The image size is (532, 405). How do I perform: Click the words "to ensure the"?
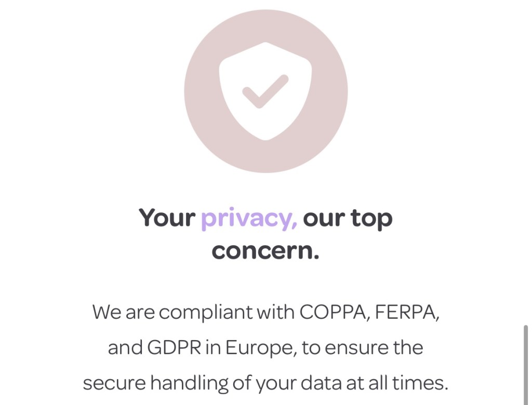pyautogui.click(x=362, y=348)
